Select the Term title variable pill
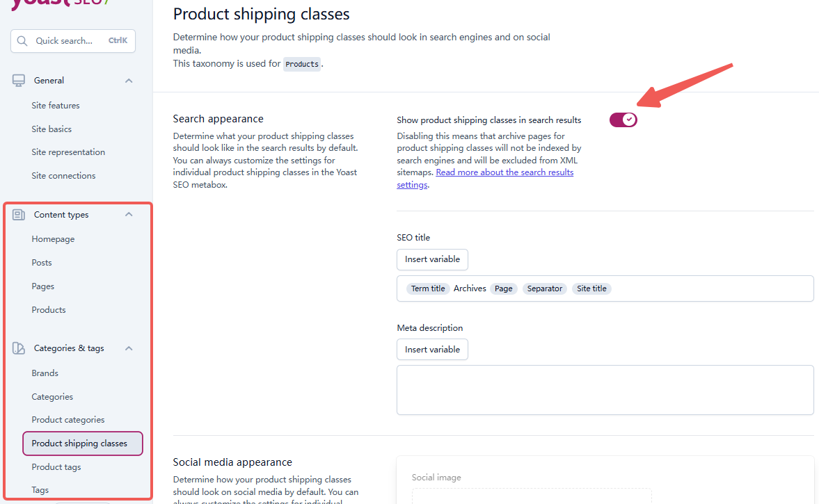Screen dimensions: 819x504 [x=427, y=288]
